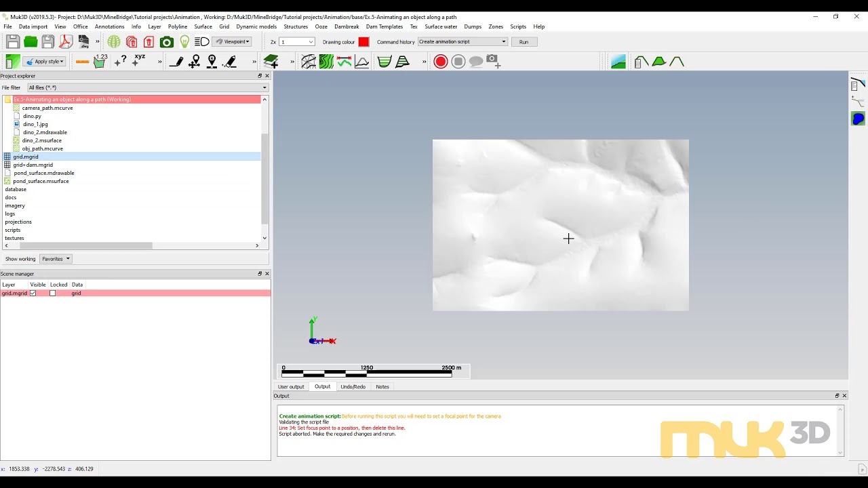Toggle the Visible checkbox for grid.mgrid layer

click(33, 293)
